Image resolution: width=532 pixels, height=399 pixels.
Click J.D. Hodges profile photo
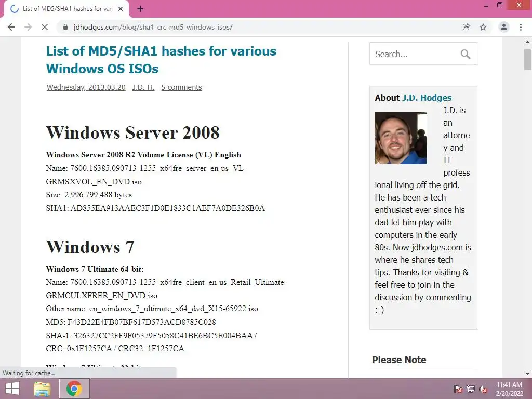tap(401, 138)
